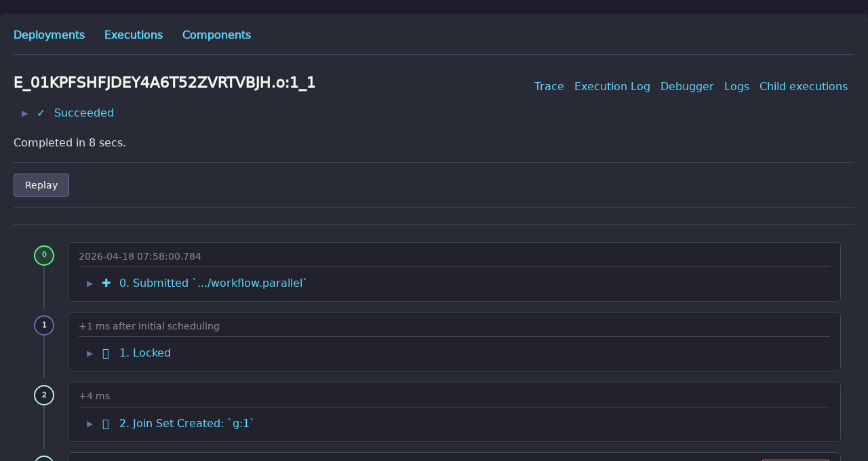The height and width of the screenshot is (461, 868).
Task: Open the Components tab
Action: pyautogui.click(x=216, y=35)
